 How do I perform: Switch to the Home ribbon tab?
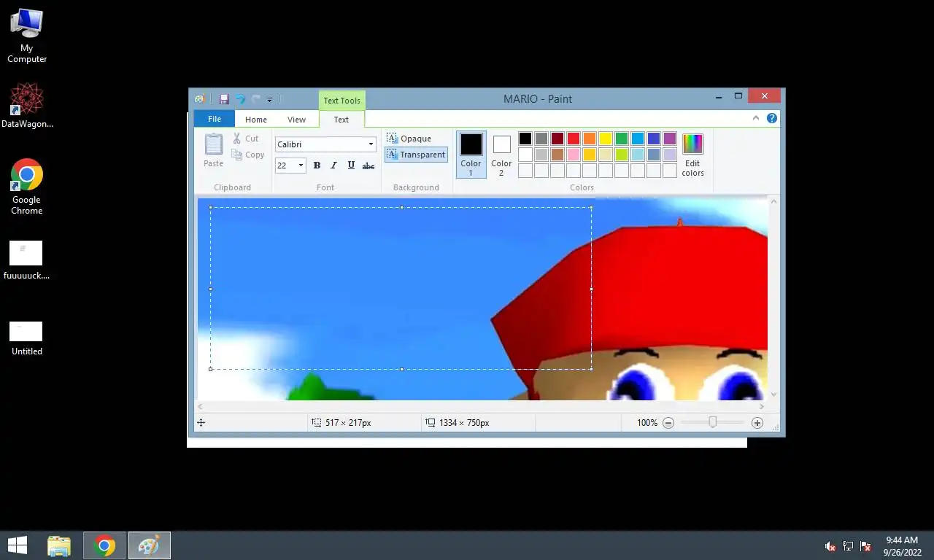click(256, 120)
